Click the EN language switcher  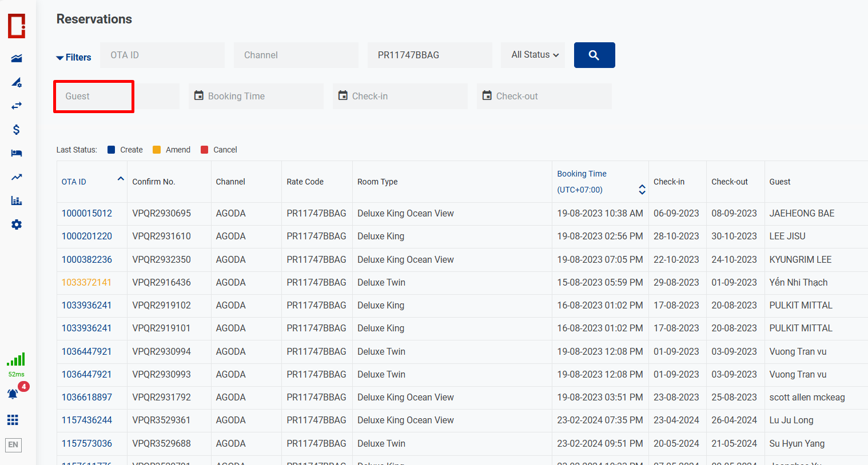point(13,445)
